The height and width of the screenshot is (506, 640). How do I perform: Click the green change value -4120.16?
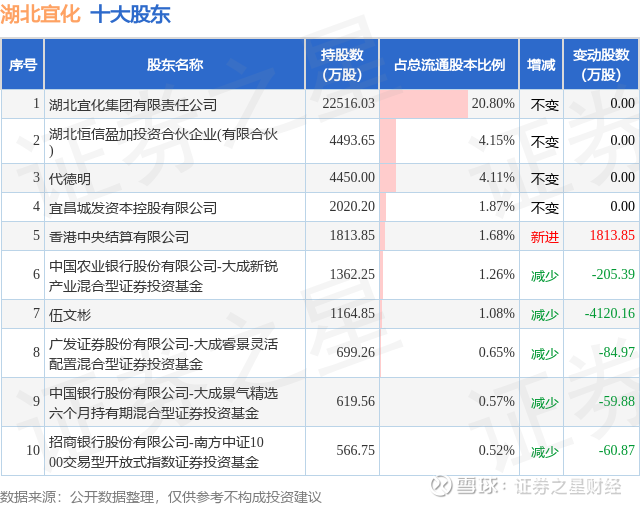pos(610,313)
